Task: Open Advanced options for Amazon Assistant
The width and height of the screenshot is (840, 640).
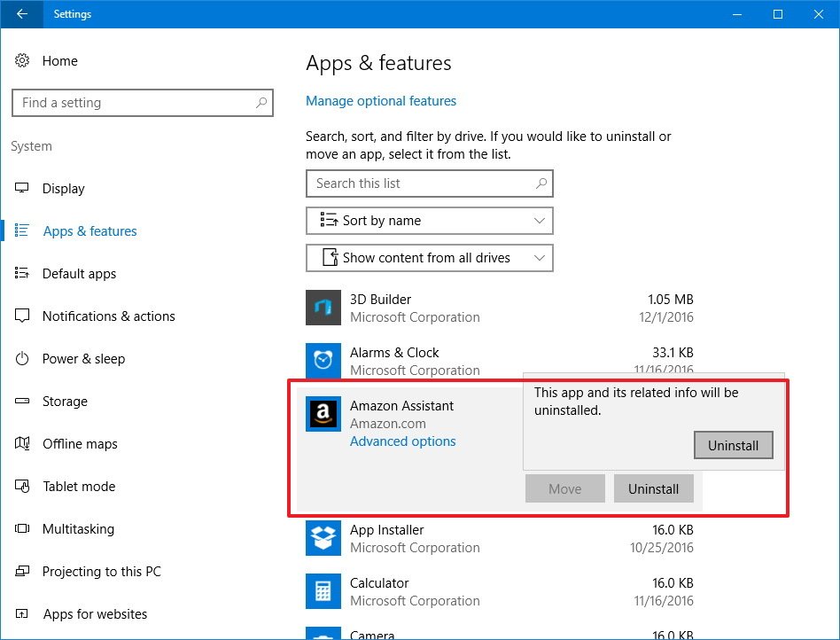Action: tap(402, 441)
